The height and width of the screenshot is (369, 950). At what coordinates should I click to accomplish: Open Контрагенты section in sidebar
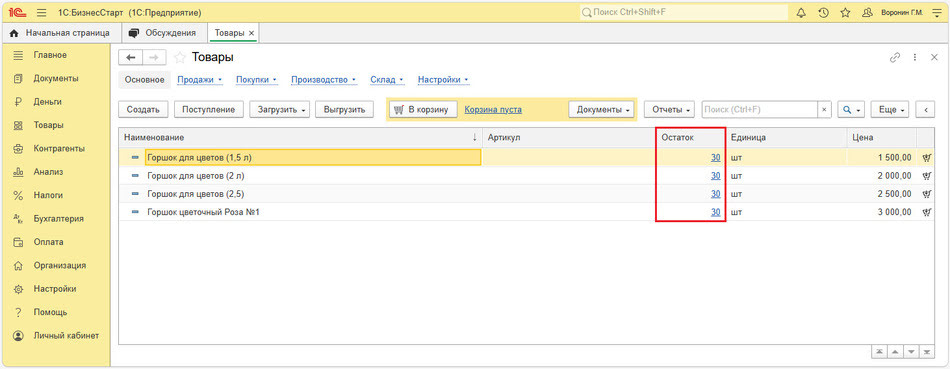pos(55,148)
